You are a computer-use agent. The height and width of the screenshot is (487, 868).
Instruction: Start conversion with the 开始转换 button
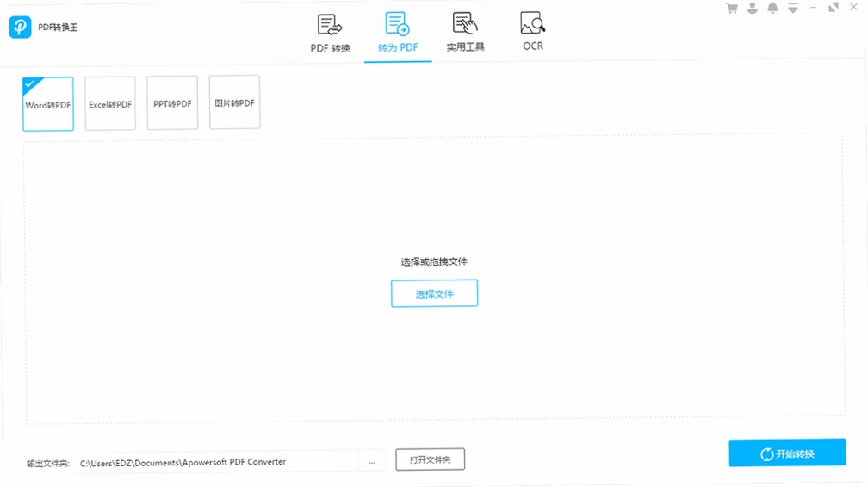787,453
